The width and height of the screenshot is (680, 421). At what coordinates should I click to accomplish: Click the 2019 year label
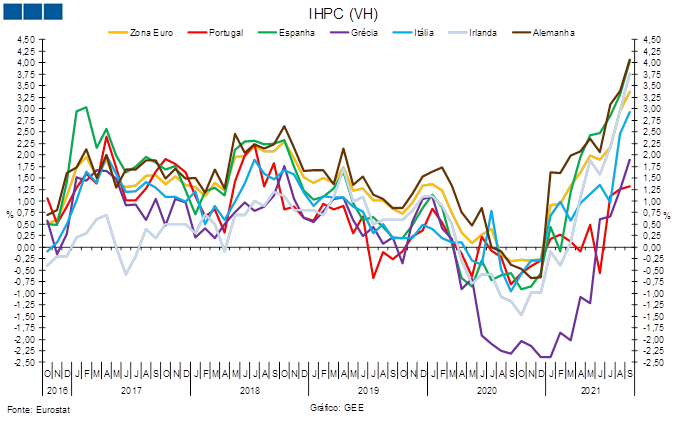[368, 391]
